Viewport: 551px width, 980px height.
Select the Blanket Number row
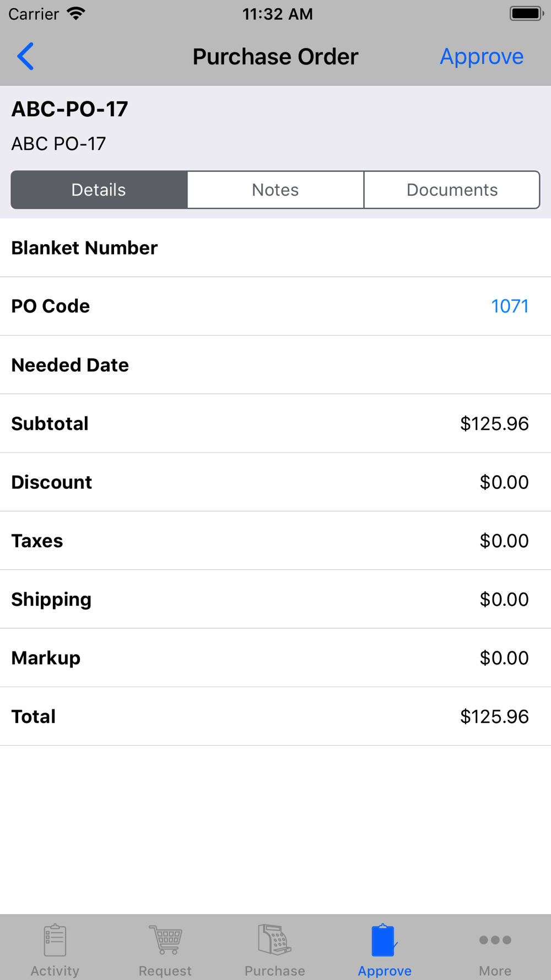click(x=275, y=248)
